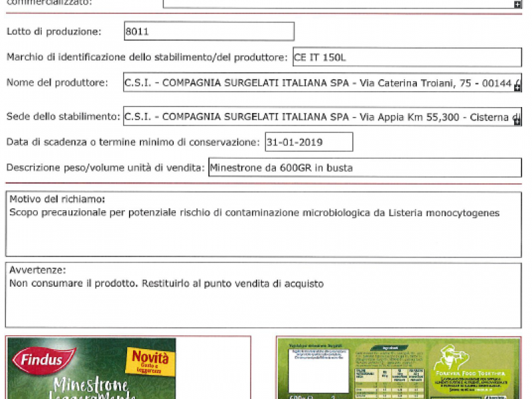Click the label 'Data di scadenza o termine minimo di conservazione:'
The width and height of the screenshot is (532, 399).
coord(133,142)
